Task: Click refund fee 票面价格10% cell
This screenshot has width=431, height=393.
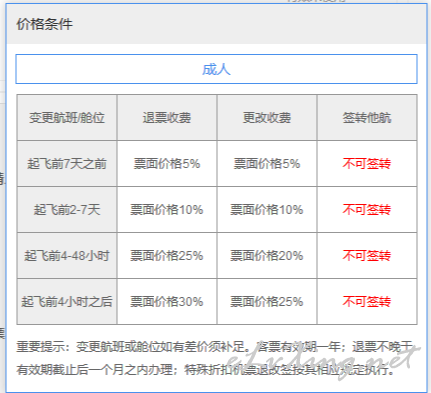Action: 167,210
